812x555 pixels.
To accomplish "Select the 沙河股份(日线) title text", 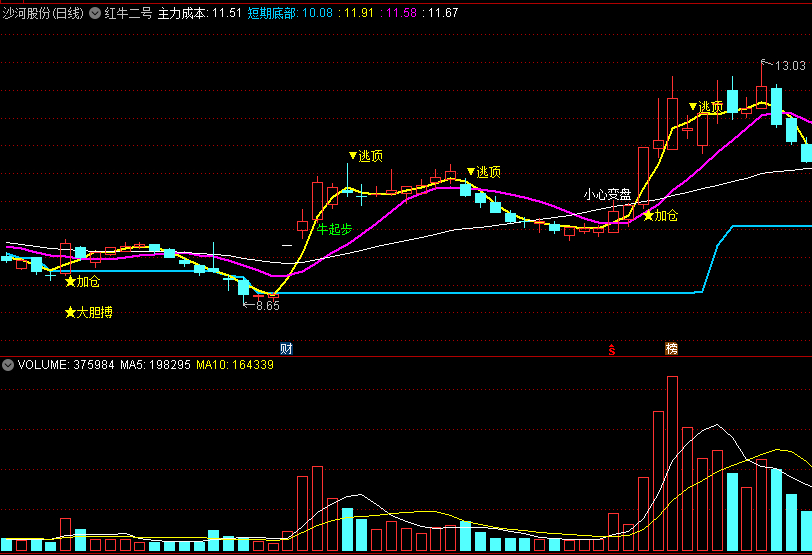I will click(43, 13).
